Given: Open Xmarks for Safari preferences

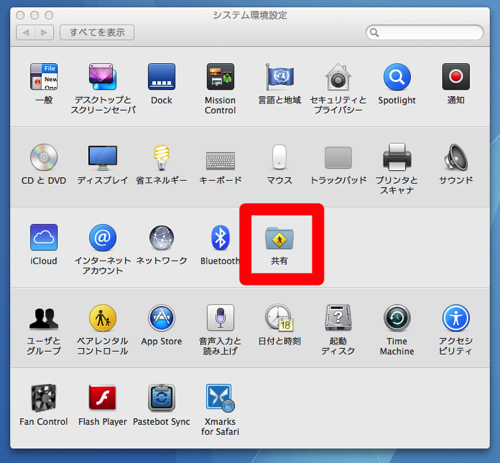Looking at the screenshot, I should click(x=220, y=398).
